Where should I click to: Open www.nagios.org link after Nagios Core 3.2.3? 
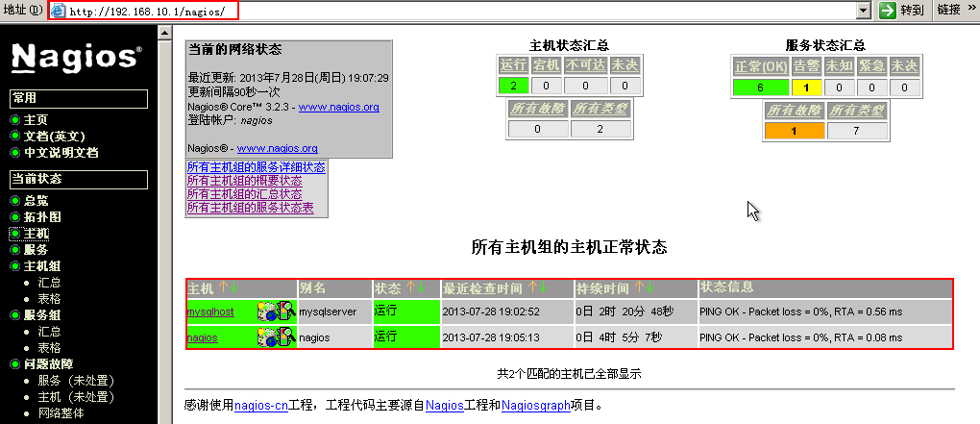(339, 107)
